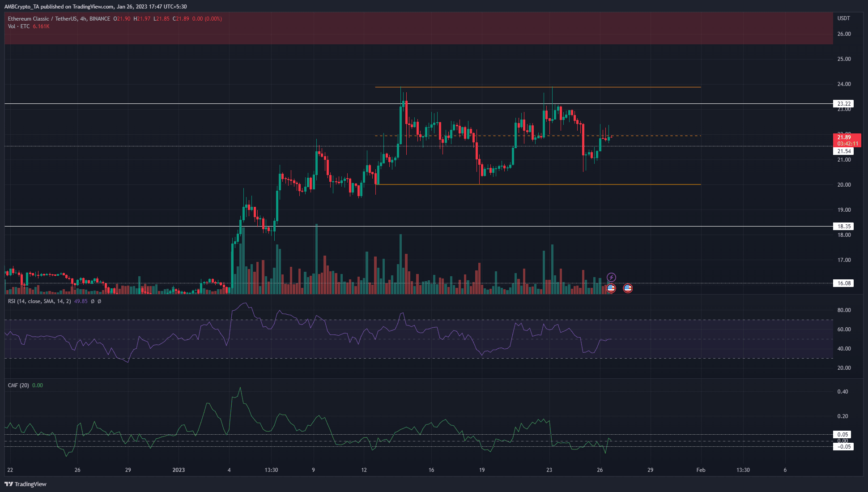Screen dimensions: 868x492
Task: Open the rightmost US flag event marker
Action: point(628,288)
